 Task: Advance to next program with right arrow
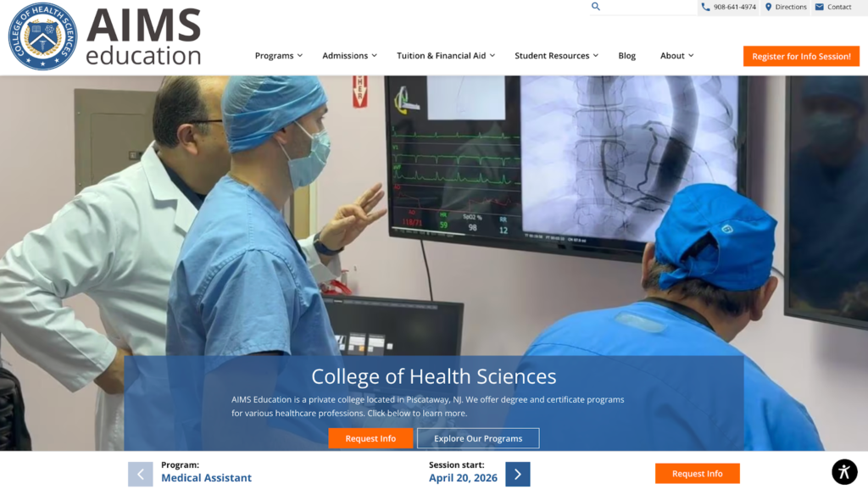coord(517,474)
